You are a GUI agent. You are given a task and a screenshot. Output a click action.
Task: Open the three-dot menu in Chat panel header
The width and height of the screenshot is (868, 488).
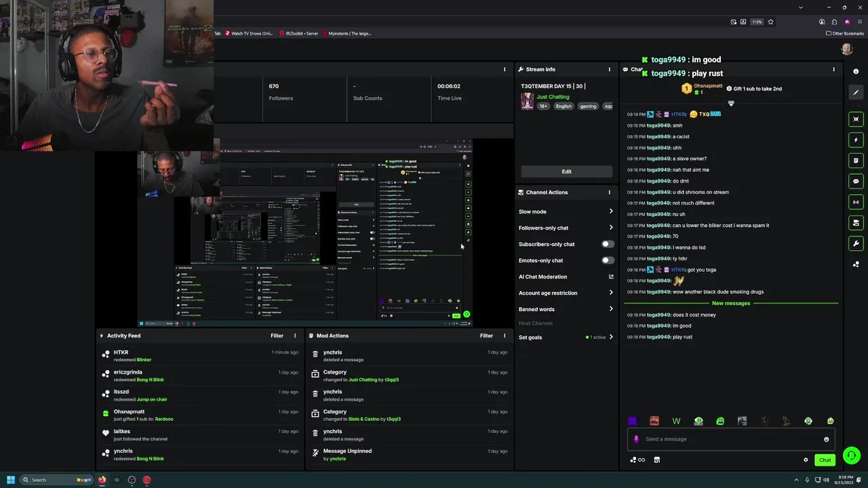[833, 69]
